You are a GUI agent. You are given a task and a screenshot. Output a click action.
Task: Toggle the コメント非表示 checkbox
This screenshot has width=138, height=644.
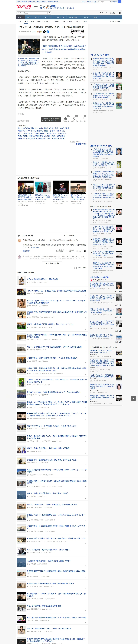tap(75, 268)
